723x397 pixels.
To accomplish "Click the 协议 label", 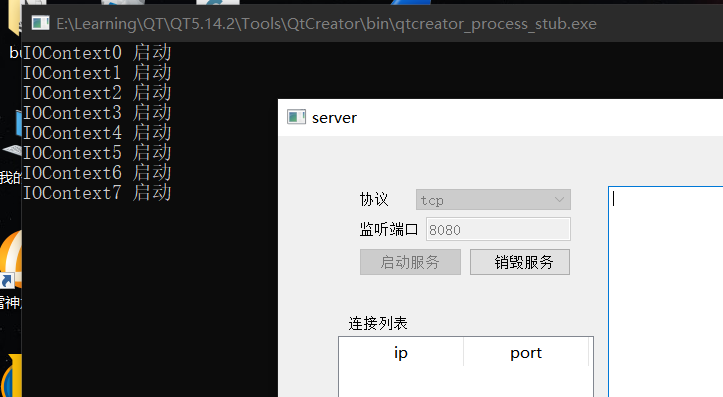I will click(374, 200).
